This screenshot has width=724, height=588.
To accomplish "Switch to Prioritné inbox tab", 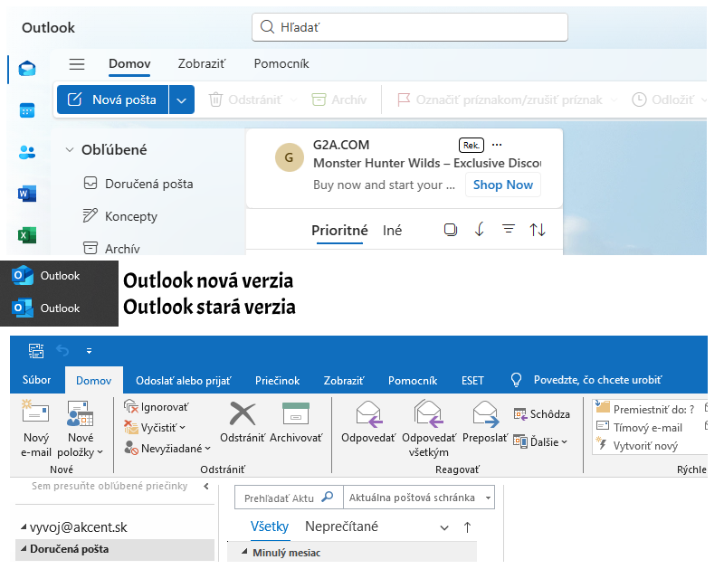I will pos(339,230).
